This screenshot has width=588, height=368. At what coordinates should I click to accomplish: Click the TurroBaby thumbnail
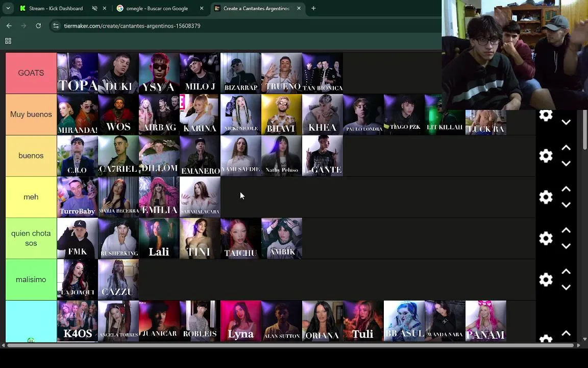(77, 197)
